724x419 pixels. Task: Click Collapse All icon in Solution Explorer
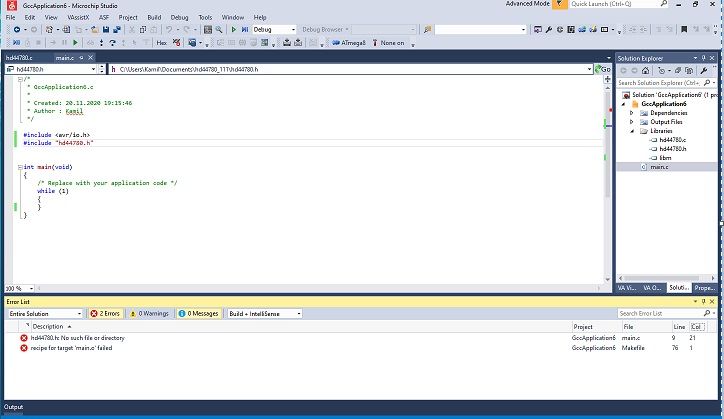pos(678,71)
